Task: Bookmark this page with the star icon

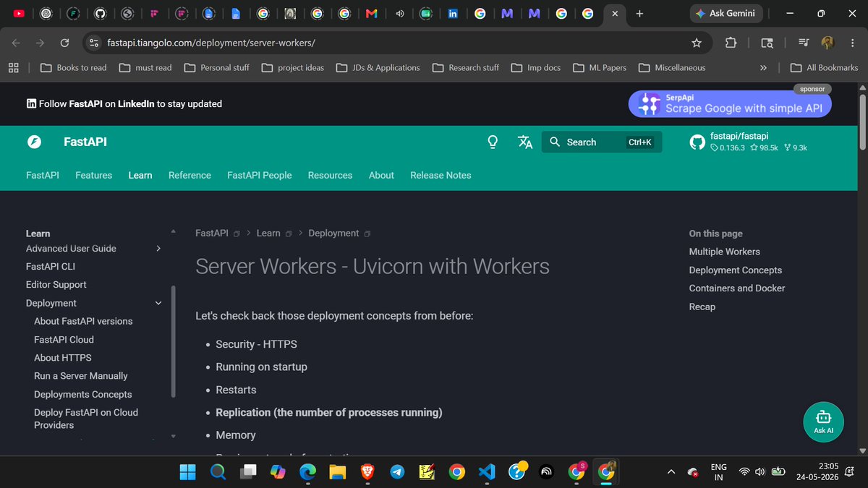Action: 697,43
